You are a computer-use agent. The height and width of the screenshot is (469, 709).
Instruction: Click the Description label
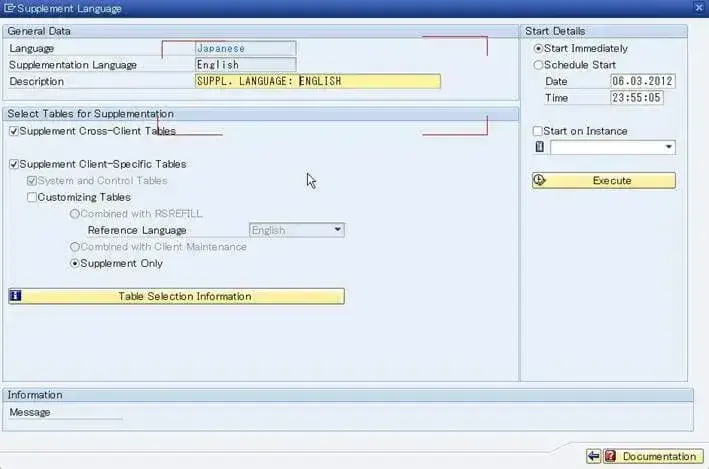(x=36, y=81)
